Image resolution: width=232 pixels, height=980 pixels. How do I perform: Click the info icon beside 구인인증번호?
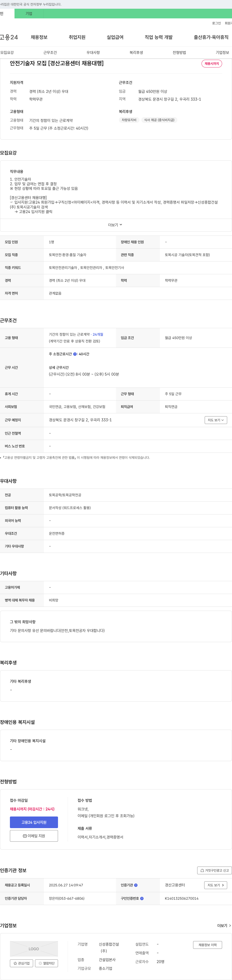pos(142,898)
